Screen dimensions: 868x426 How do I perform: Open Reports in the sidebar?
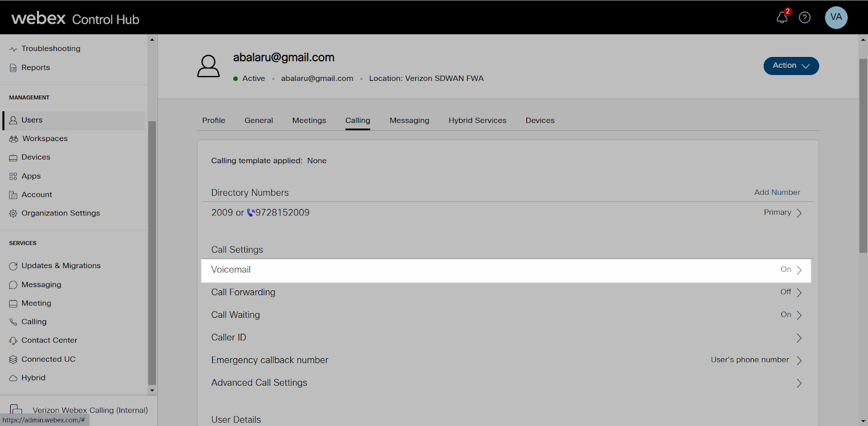click(x=36, y=68)
